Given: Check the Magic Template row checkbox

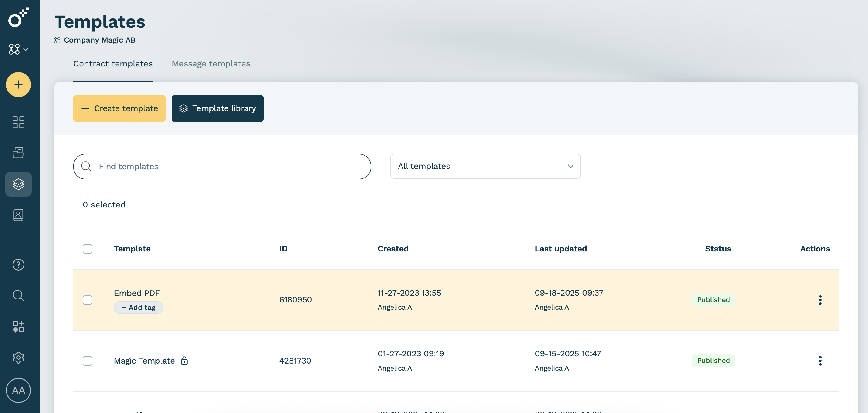Looking at the screenshot, I should pyautogui.click(x=88, y=361).
